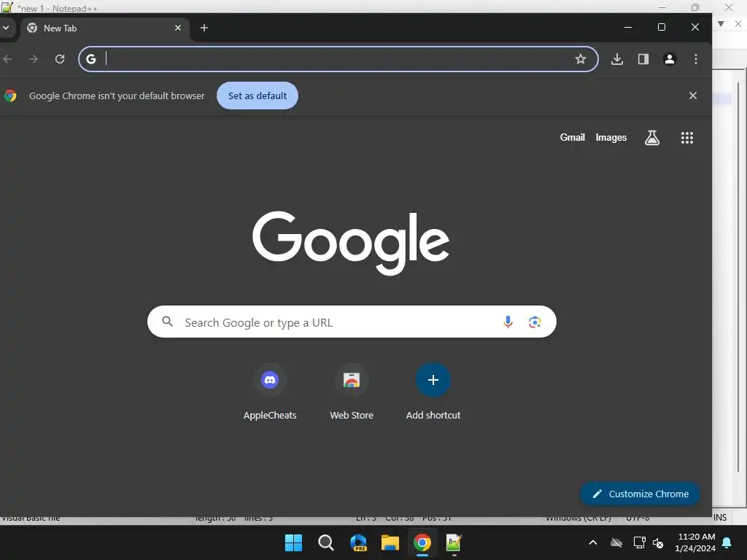This screenshot has width=747, height=560.
Task: Click the Set as default button
Action: 258,96
